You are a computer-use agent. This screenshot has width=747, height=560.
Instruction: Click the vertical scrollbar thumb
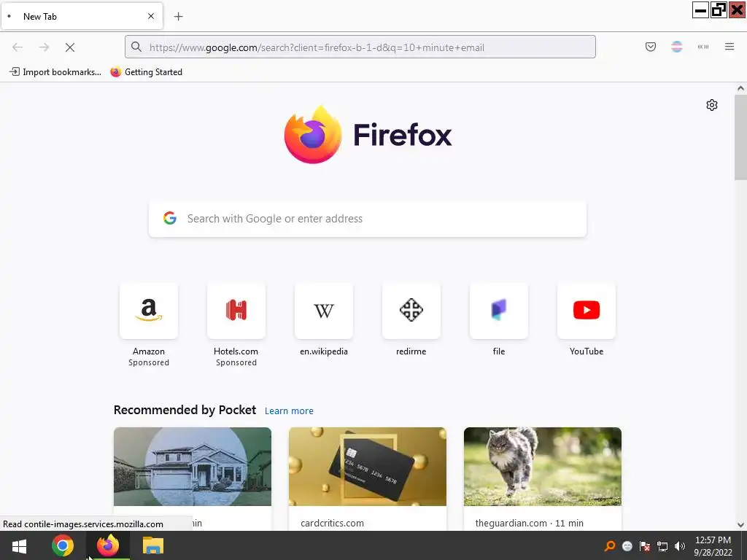740,137
